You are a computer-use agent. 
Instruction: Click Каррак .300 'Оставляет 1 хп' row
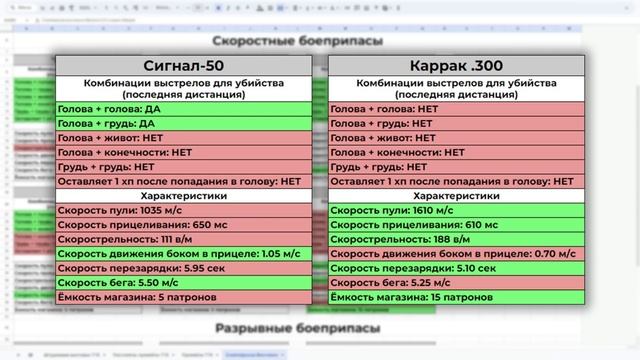click(x=456, y=182)
